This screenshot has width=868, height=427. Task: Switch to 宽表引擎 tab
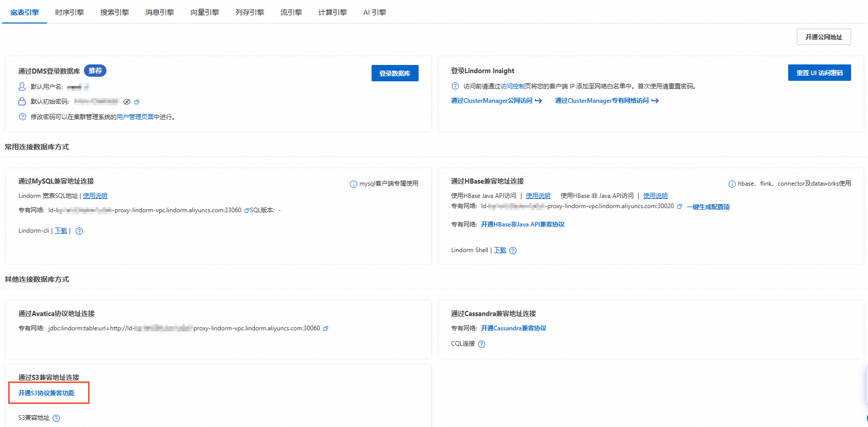25,12
